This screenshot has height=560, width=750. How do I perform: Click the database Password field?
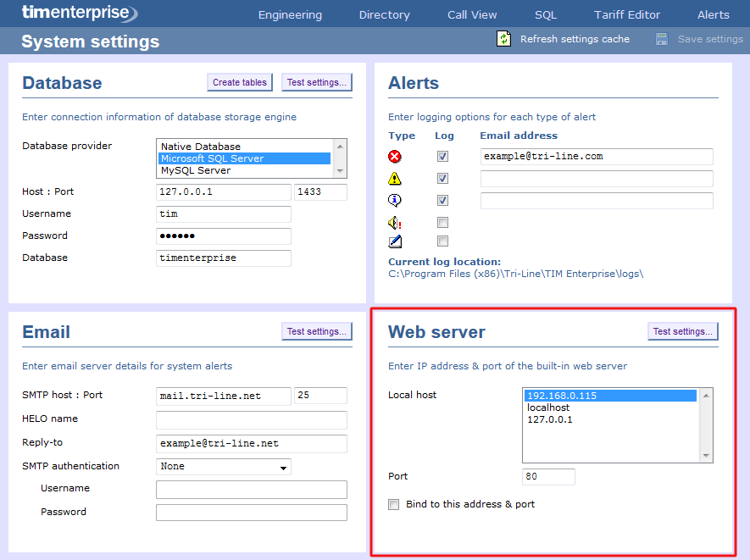point(224,236)
